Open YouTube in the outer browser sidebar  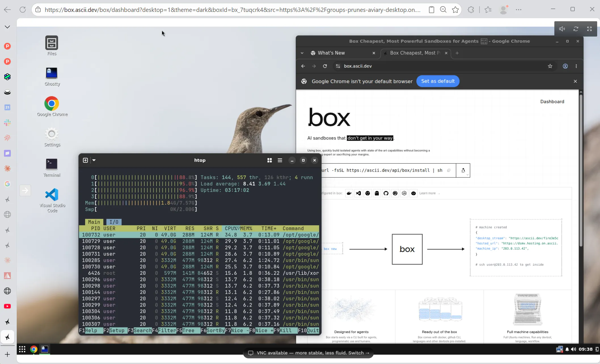tap(7, 306)
